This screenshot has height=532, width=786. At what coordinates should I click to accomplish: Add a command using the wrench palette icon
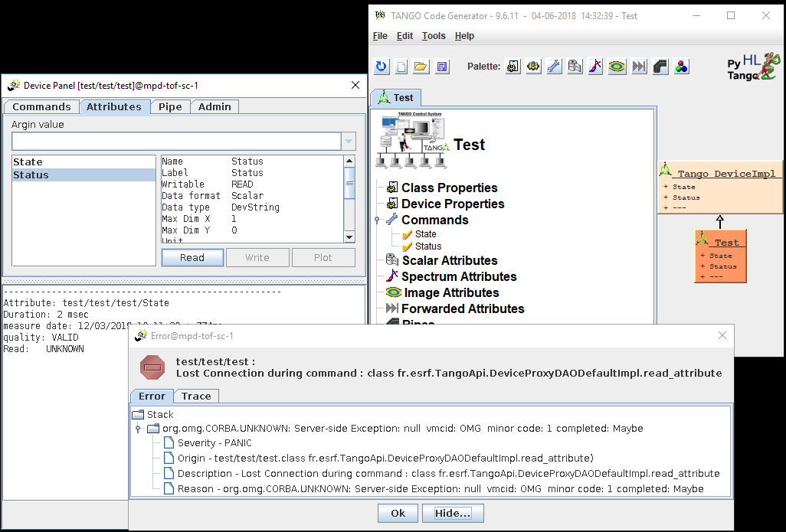tap(554, 66)
